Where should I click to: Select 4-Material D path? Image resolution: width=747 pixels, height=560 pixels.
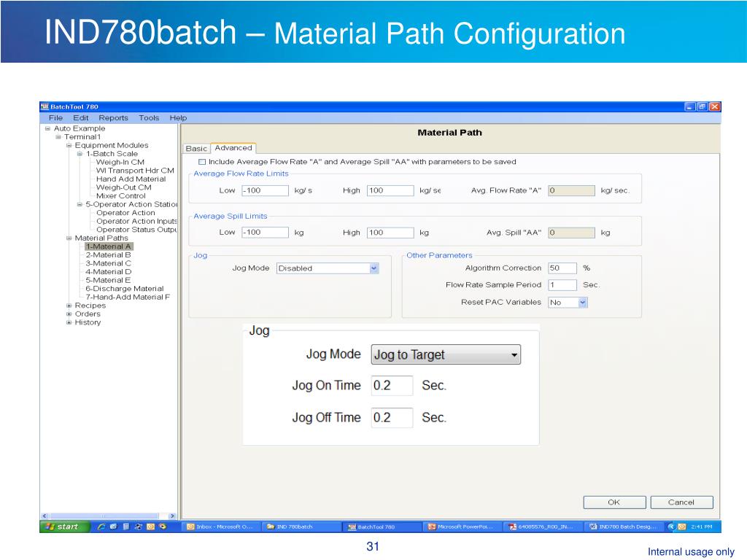click(108, 272)
